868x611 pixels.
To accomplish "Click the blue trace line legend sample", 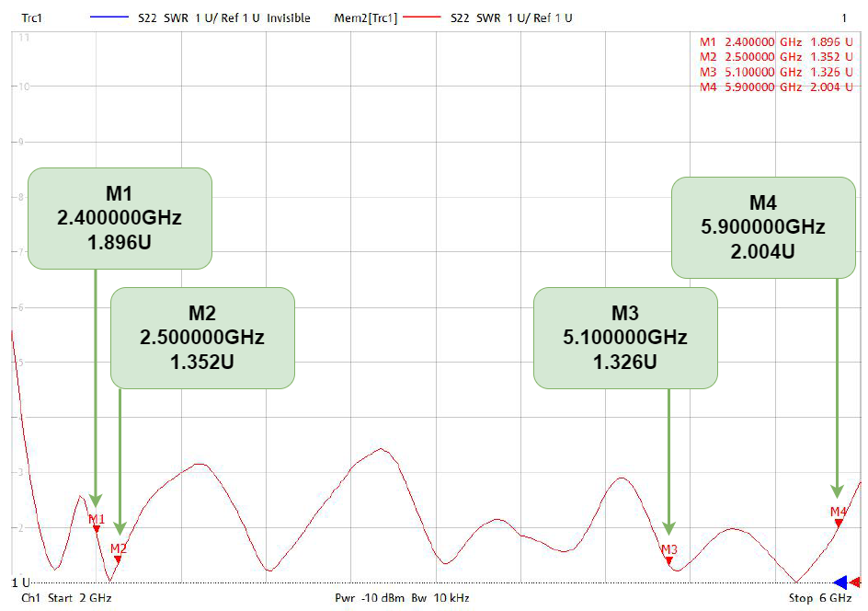I will (x=110, y=17).
